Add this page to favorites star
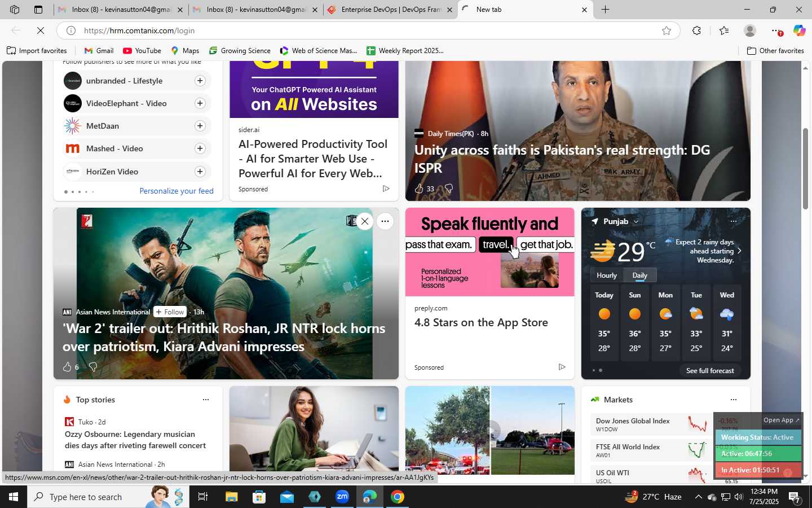 (x=667, y=30)
